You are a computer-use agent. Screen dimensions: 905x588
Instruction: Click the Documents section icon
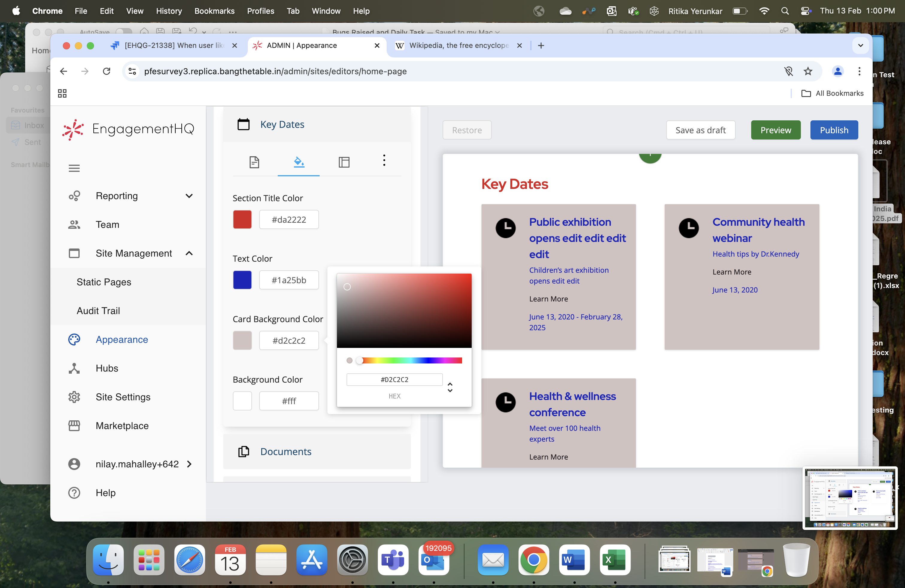tap(243, 451)
